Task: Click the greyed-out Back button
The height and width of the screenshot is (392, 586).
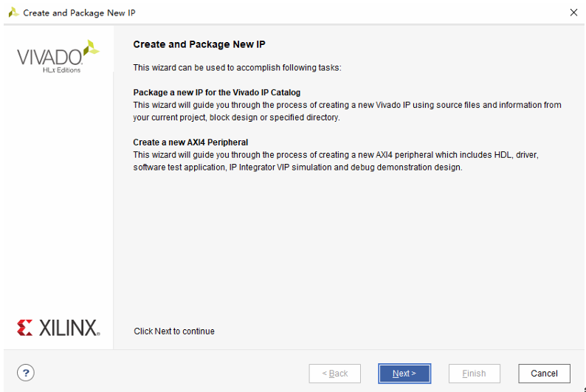Action: click(335, 374)
